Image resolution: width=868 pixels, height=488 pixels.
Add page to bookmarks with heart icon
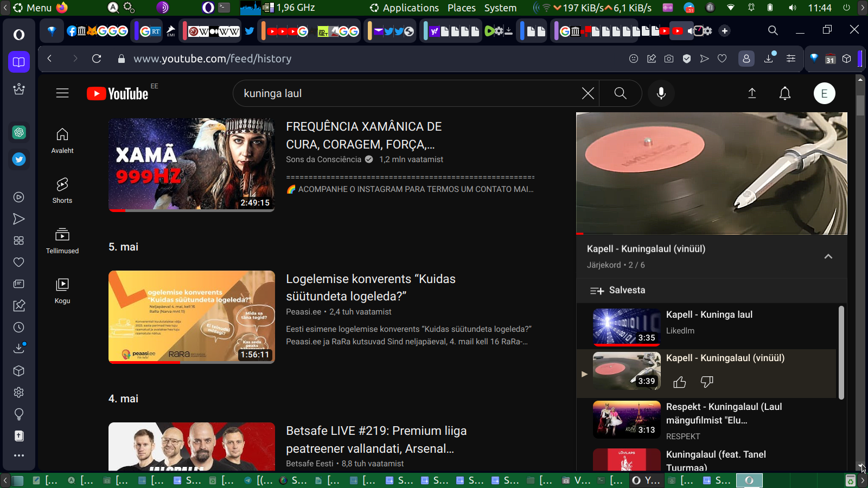coord(722,59)
